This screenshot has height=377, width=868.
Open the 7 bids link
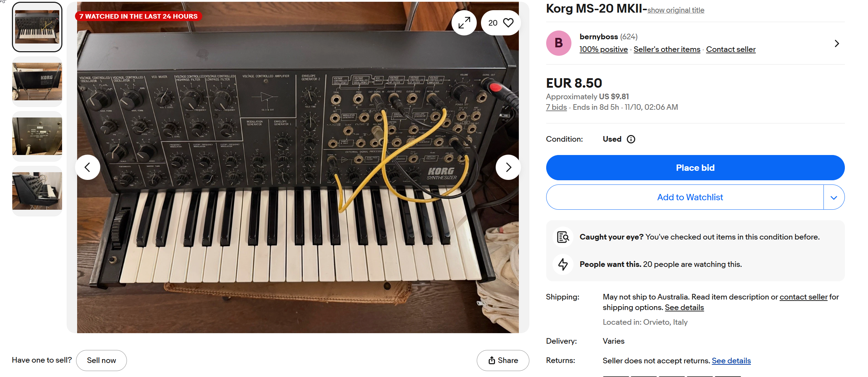click(556, 107)
